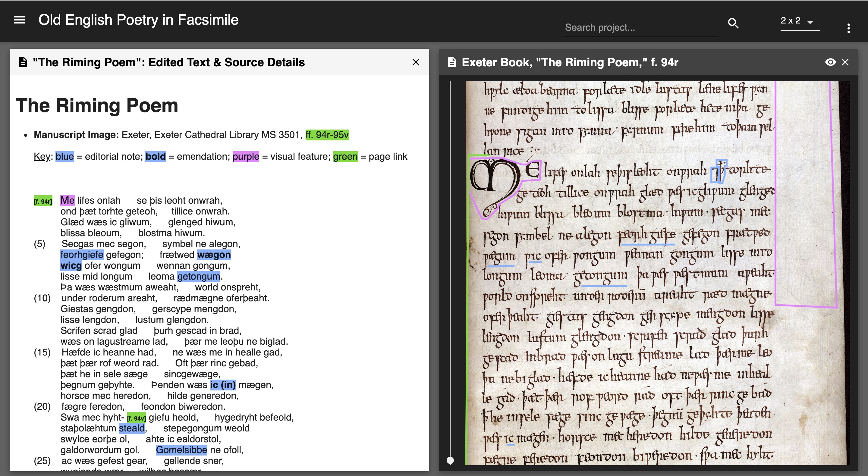Click the line number (10) marker

(42, 298)
